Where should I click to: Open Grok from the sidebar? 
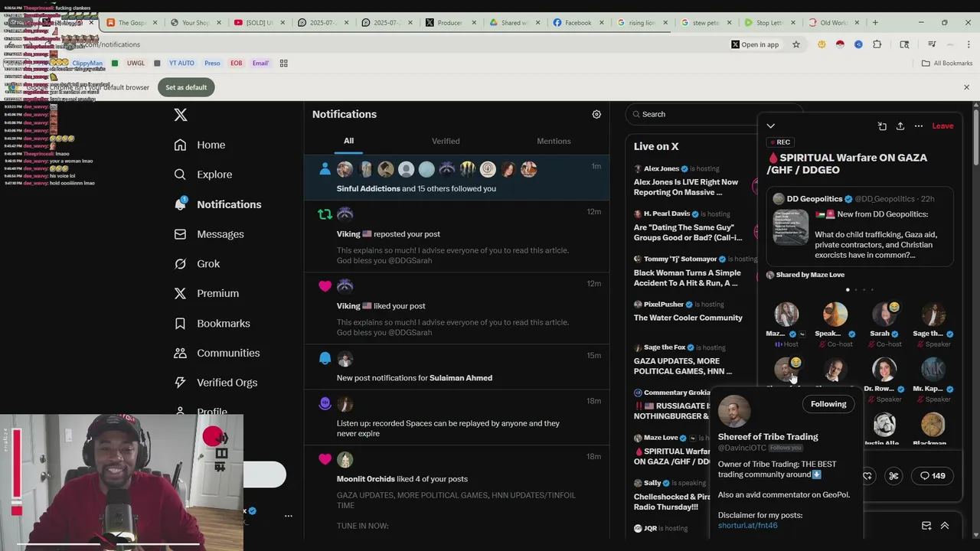(197, 264)
